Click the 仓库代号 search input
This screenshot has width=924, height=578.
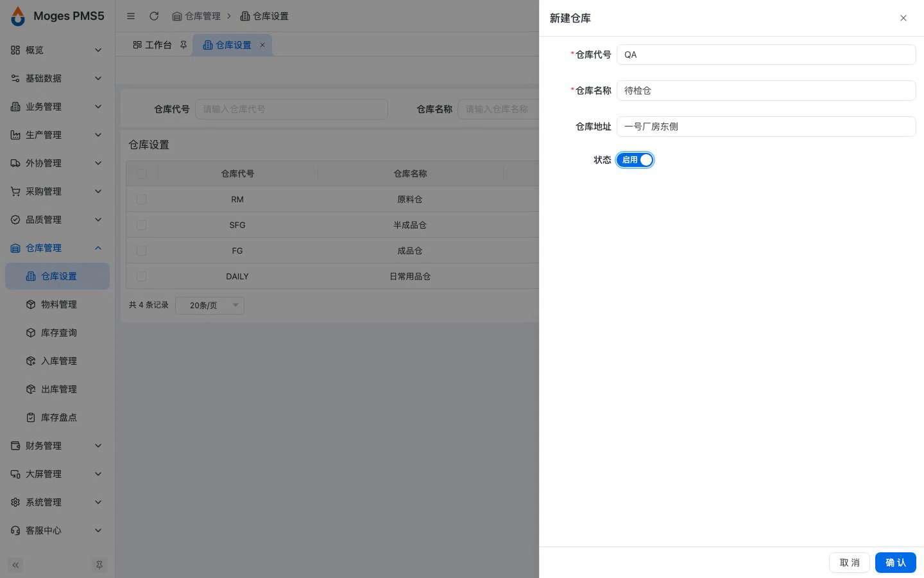click(x=291, y=109)
